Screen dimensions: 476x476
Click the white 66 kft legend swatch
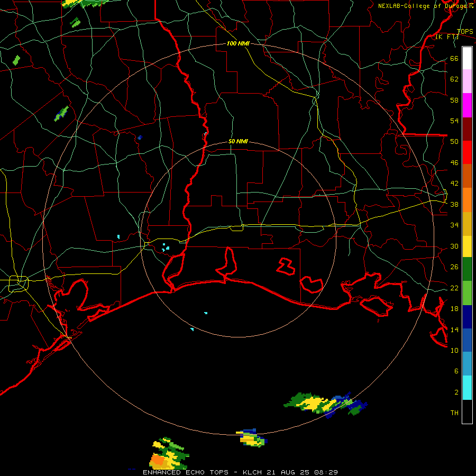[x=467, y=58]
